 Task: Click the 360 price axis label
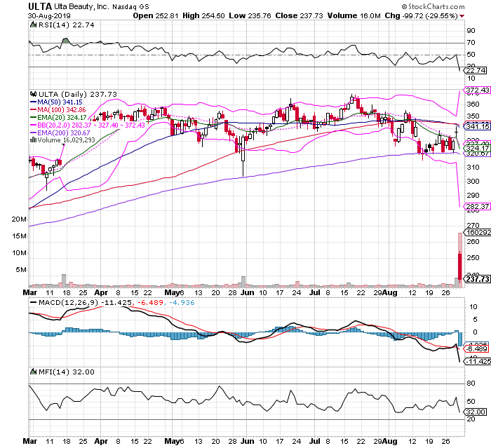[473, 104]
